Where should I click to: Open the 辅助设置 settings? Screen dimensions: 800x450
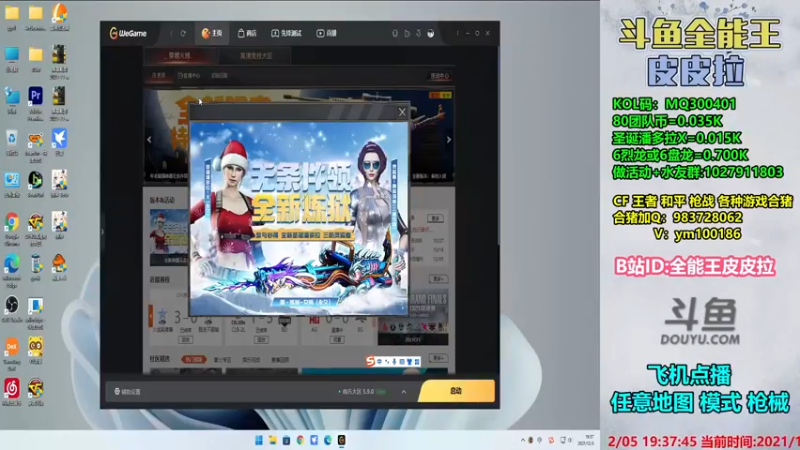click(x=128, y=392)
